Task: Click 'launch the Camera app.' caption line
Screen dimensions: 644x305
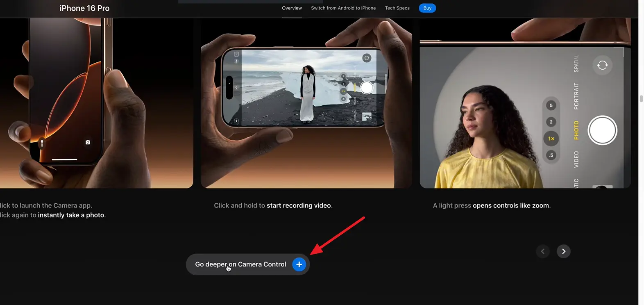Action: coord(46,205)
